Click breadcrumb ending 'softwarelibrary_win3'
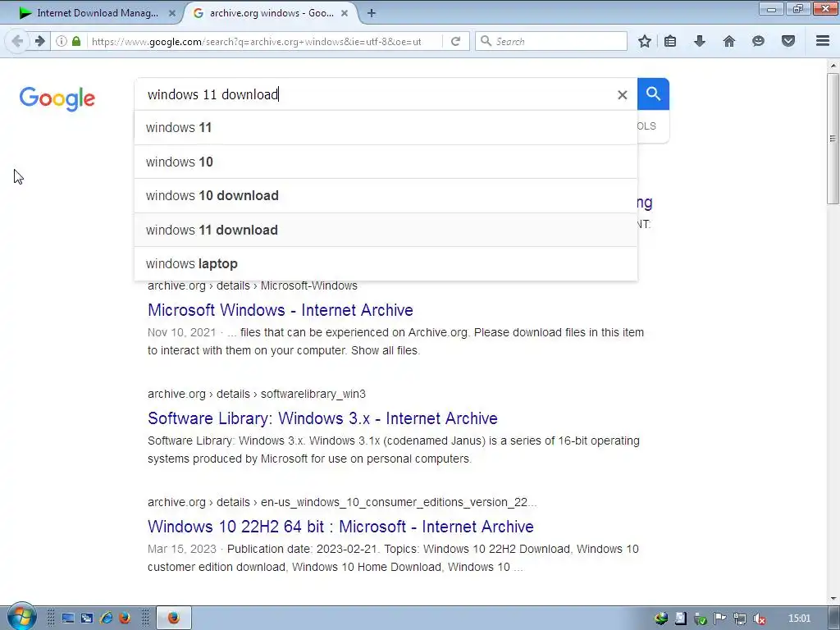 click(x=257, y=394)
